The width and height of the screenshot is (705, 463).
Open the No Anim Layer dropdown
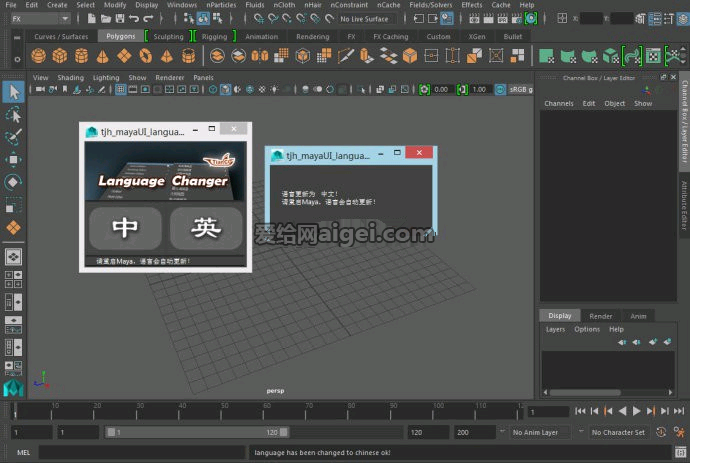(539, 432)
